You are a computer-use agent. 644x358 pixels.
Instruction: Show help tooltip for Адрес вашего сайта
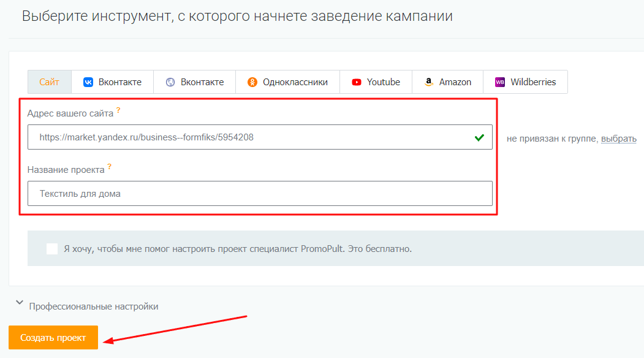coord(118,110)
